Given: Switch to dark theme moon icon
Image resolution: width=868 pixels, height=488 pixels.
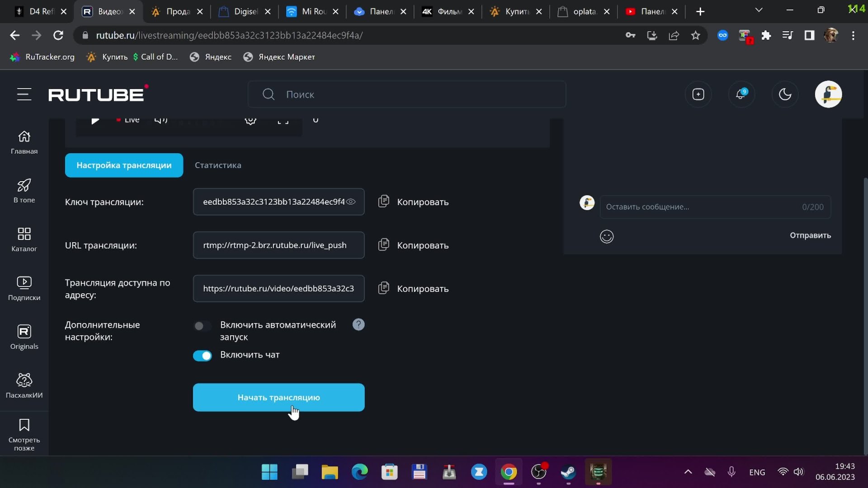Looking at the screenshot, I should 785,94.
